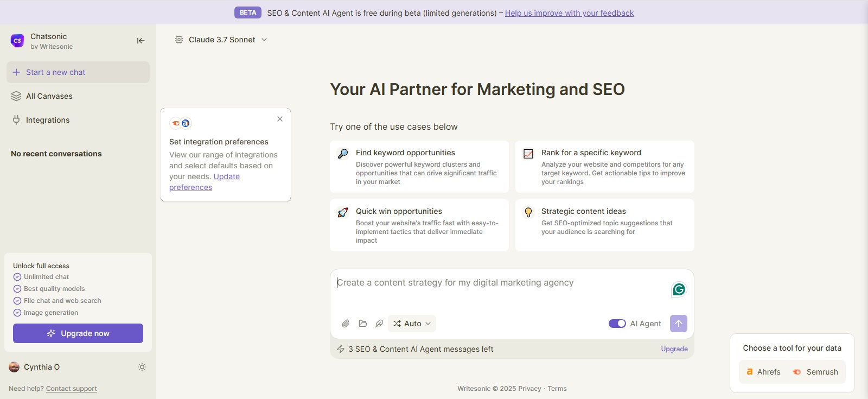Viewport: 868px width, 399px height.
Task: Click the 'Your AI Partner for Marketing and SEO' heading
Action: point(477,89)
